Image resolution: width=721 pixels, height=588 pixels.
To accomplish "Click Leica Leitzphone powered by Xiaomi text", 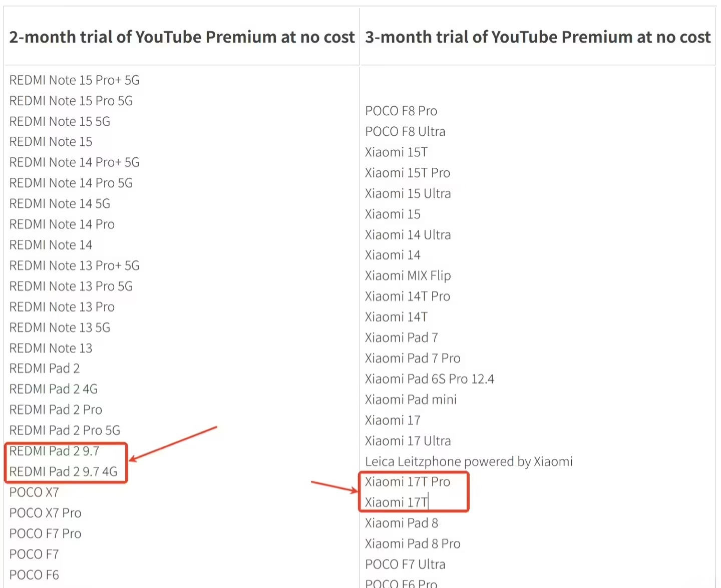I will click(x=469, y=461).
